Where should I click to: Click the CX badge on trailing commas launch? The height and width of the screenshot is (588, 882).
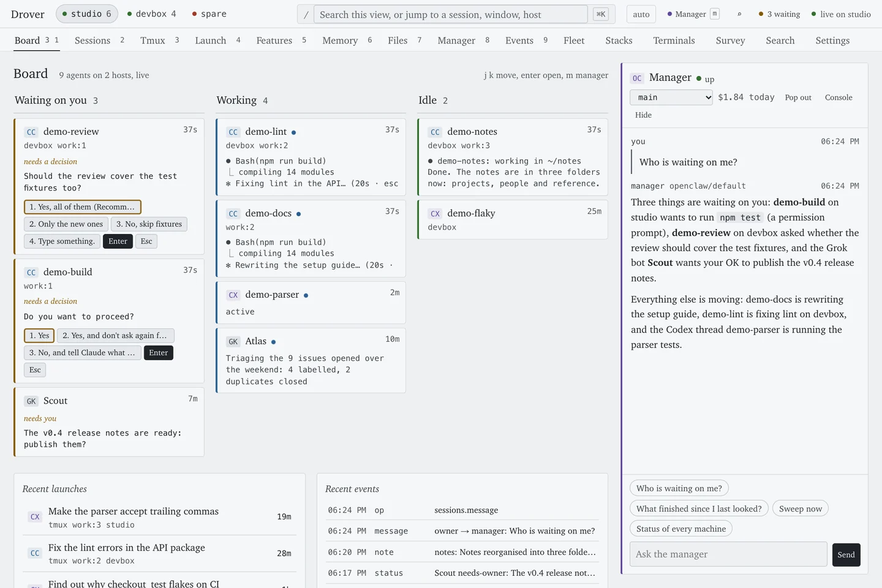pos(35,517)
